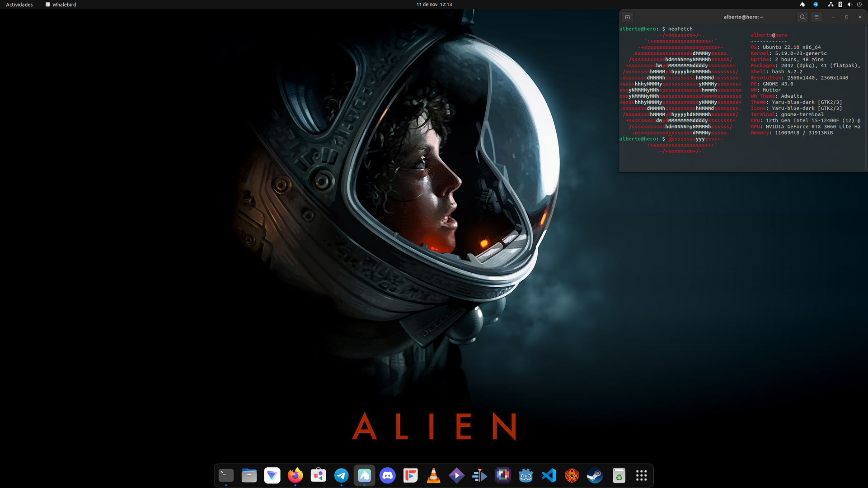Open Visual Studio Code from dock

(549, 475)
